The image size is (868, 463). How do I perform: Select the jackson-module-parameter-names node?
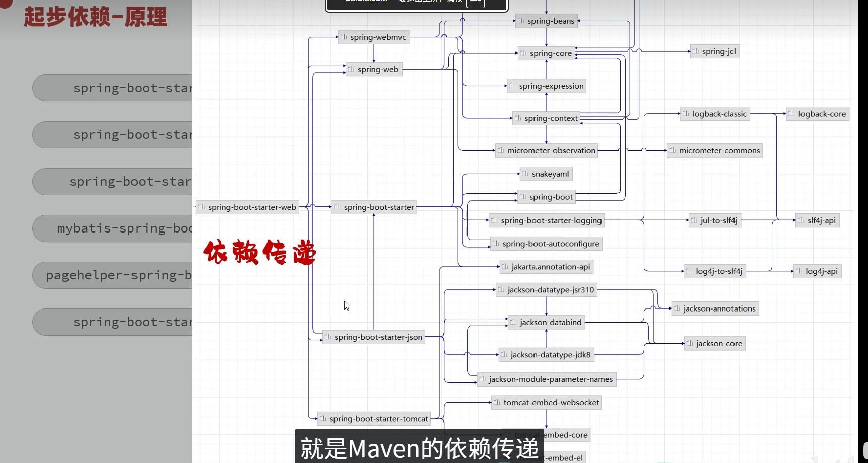pos(547,379)
